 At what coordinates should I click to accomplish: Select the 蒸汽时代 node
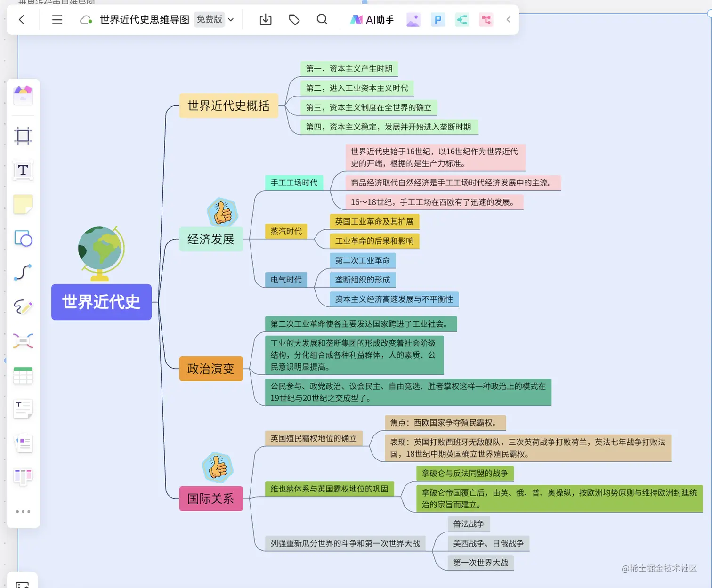pos(286,231)
